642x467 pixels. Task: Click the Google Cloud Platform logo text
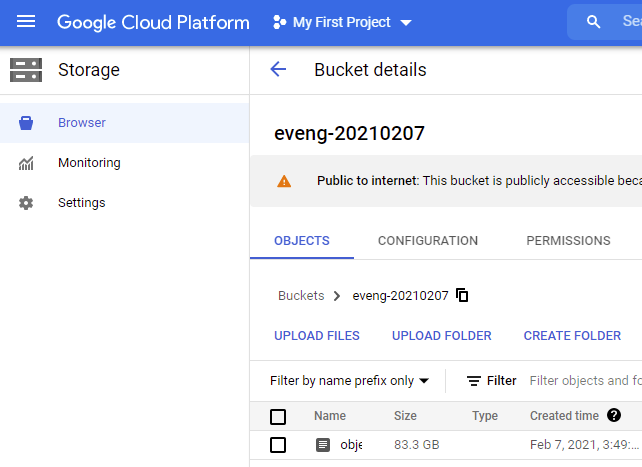[153, 23]
